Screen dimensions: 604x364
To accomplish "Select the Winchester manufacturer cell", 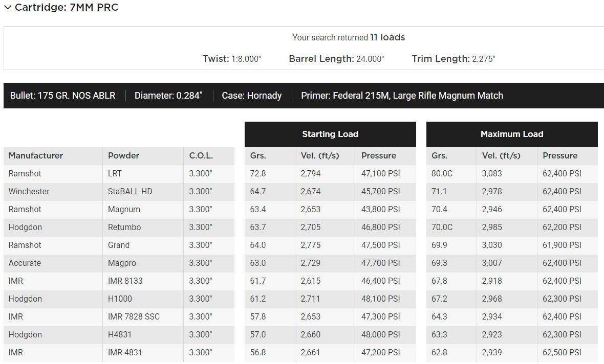I will 53,192.
